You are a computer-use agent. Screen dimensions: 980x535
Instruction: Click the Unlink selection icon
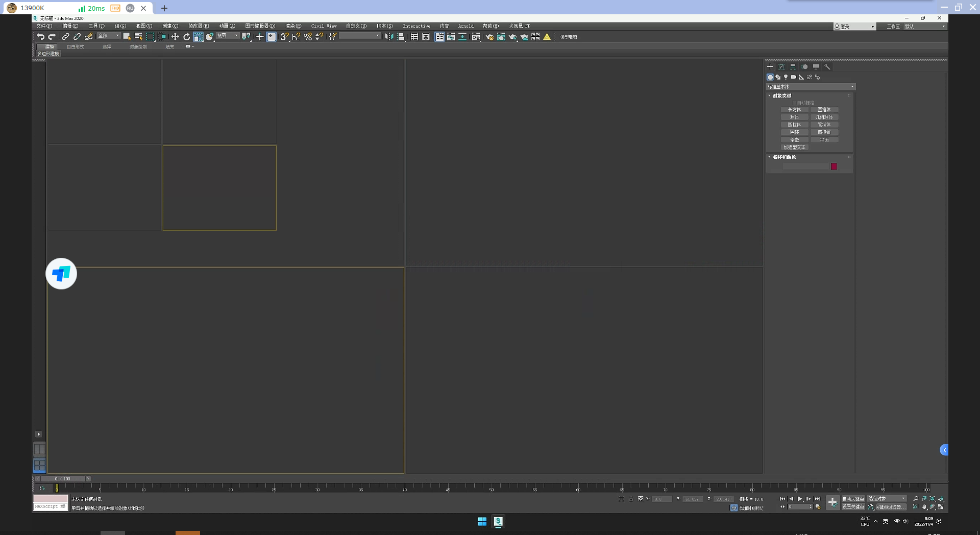77,37
